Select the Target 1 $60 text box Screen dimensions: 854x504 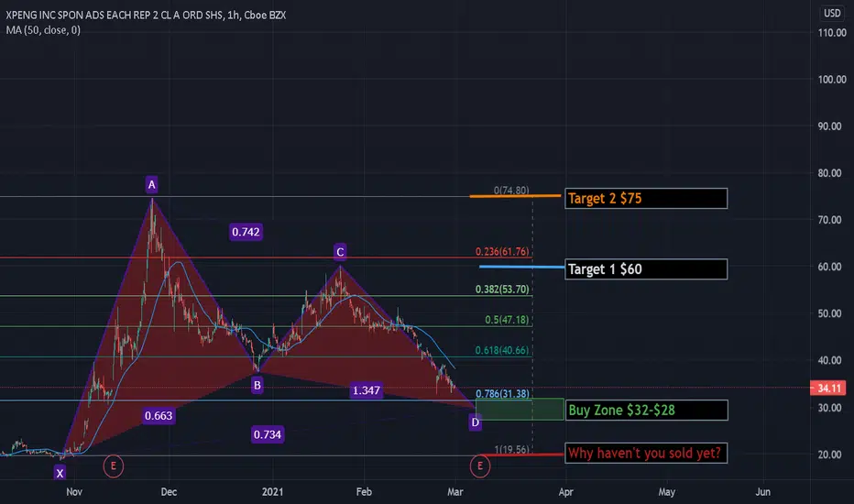646,269
